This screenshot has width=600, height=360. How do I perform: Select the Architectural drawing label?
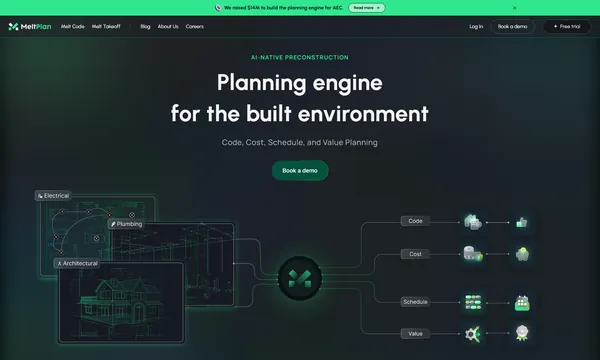pos(77,263)
